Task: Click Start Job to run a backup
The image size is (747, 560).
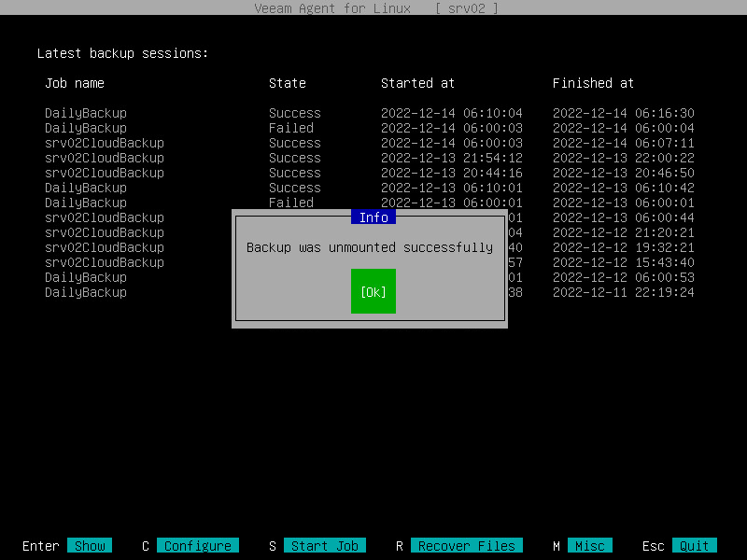Action: pos(325,546)
